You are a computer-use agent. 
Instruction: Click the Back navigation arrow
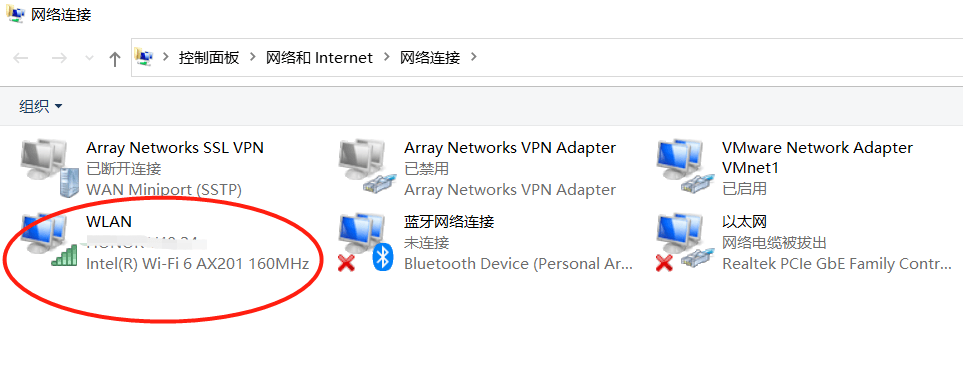click(x=21, y=58)
